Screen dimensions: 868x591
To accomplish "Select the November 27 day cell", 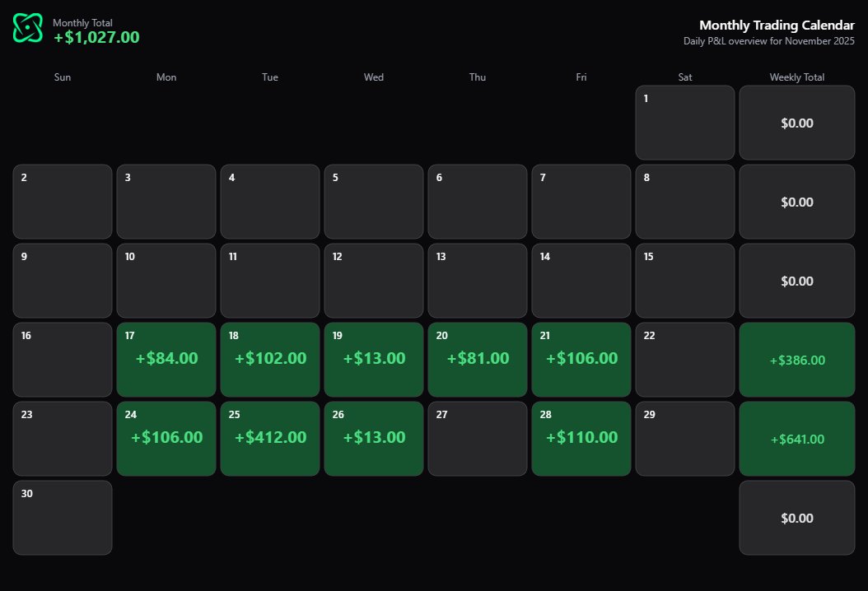I will point(478,439).
